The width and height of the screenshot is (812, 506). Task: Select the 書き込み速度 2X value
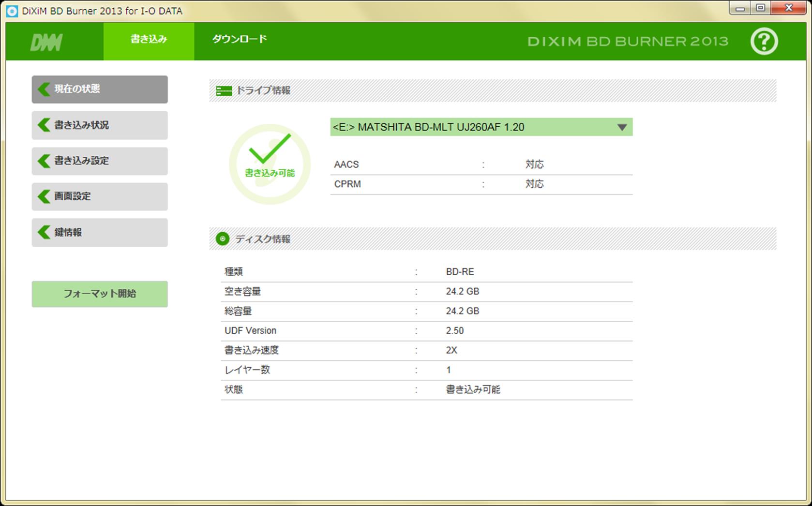[x=451, y=351]
